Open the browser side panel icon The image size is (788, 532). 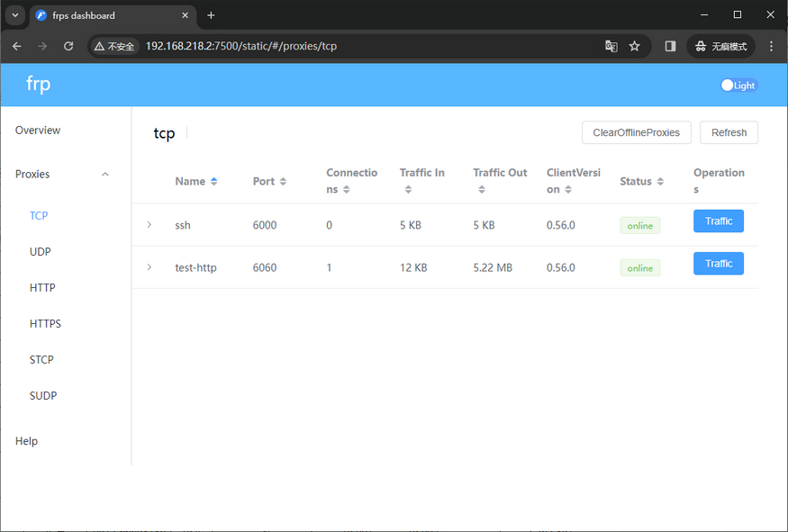pyautogui.click(x=670, y=46)
